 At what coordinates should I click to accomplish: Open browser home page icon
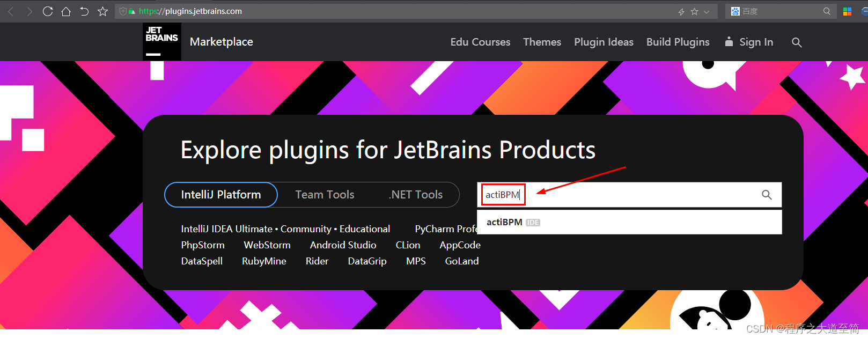coord(66,11)
